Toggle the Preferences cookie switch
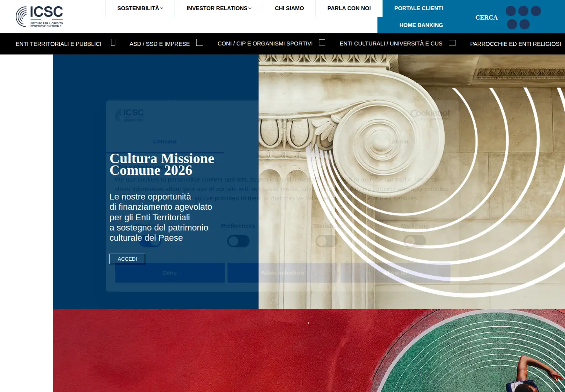 (x=238, y=241)
